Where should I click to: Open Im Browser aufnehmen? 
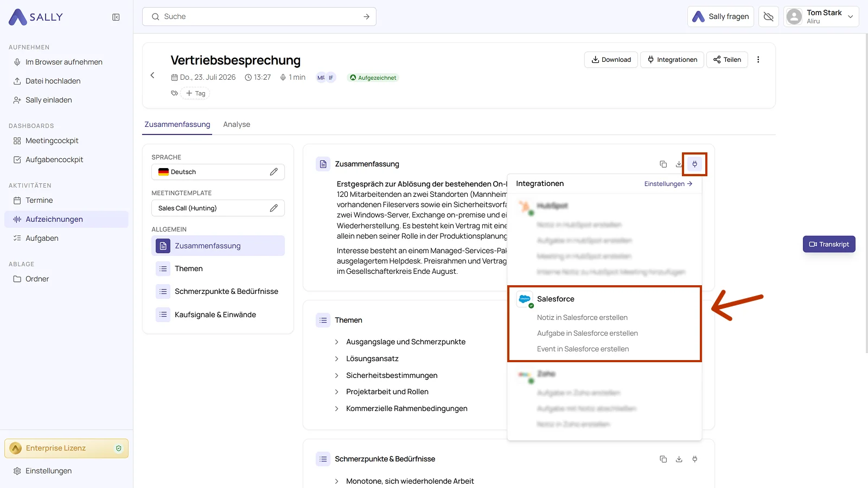(64, 62)
